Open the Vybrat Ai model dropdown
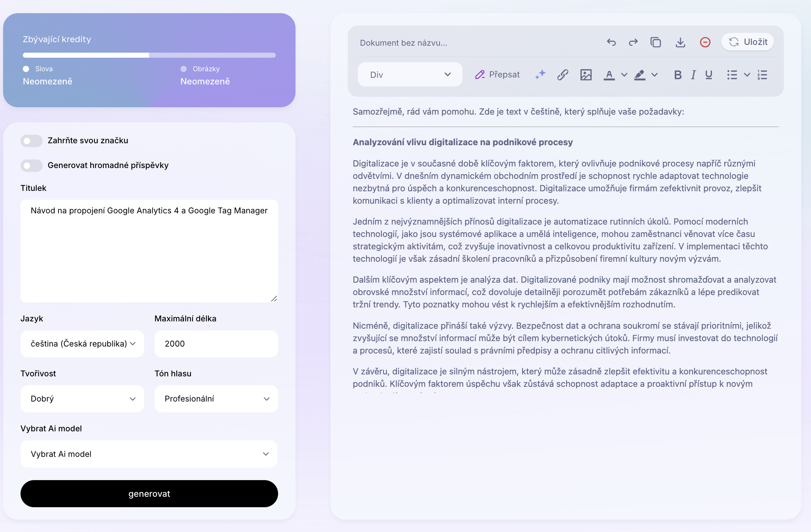The height and width of the screenshot is (532, 811). 149,454
